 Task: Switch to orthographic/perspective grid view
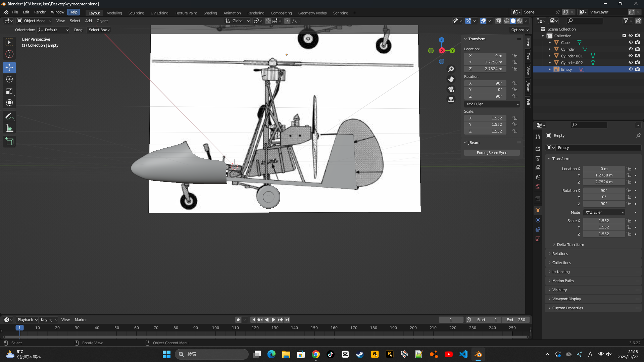(x=451, y=100)
